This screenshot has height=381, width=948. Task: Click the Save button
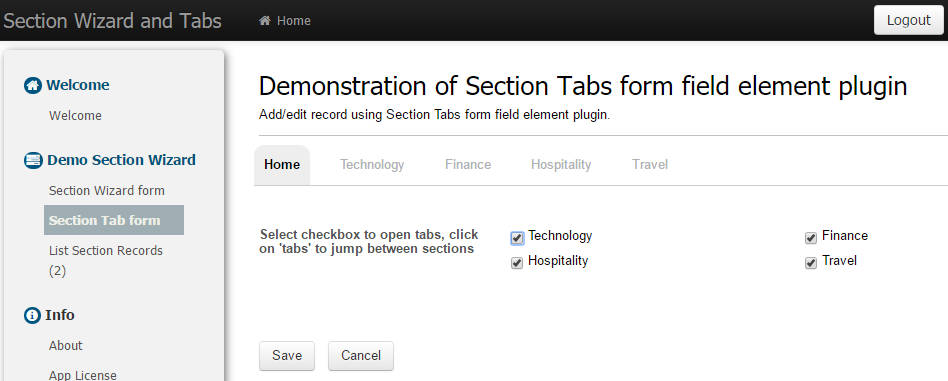pos(287,356)
